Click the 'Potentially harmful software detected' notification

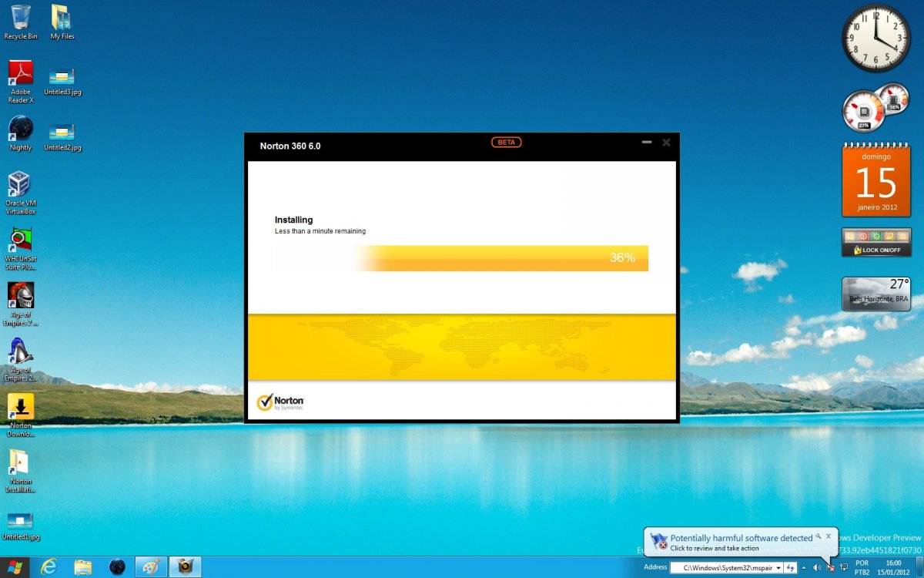pos(741,538)
